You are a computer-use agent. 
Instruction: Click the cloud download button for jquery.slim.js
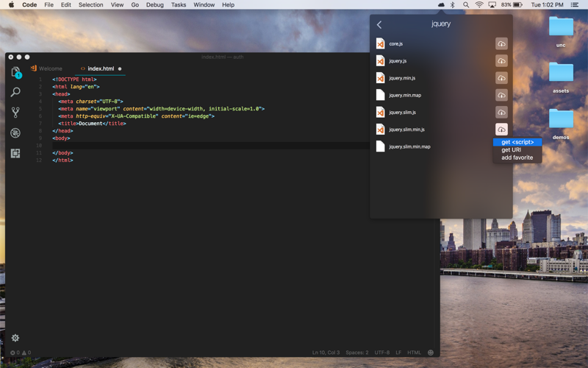[x=501, y=113]
